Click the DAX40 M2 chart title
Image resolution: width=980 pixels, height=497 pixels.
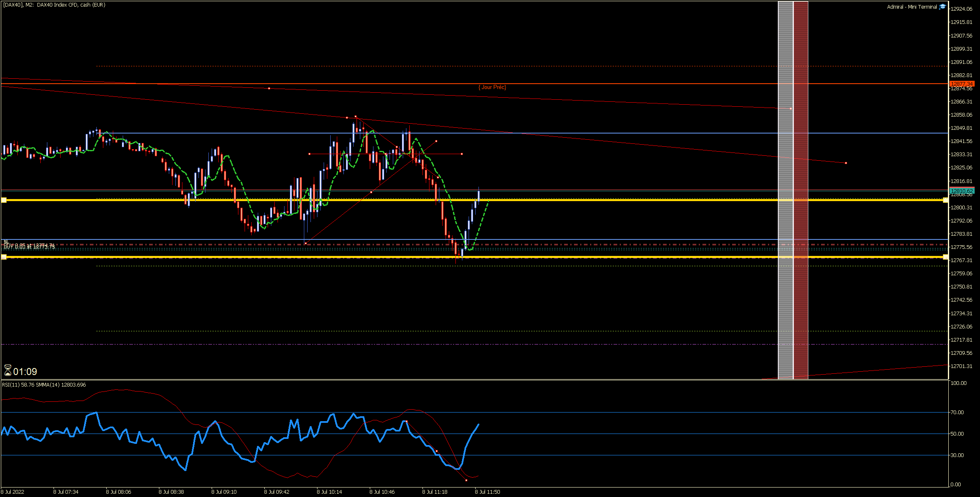point(54,5)
